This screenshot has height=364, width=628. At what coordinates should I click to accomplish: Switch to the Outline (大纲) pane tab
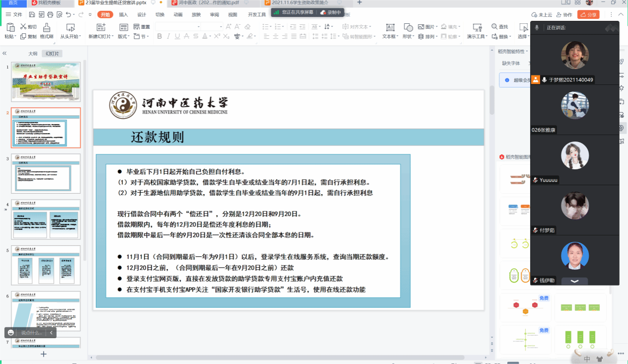pos(33,54)
